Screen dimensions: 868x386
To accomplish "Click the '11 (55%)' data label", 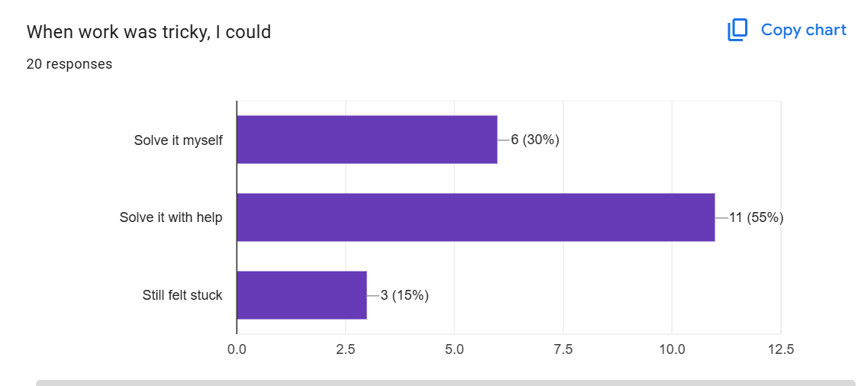I will tap(756, 217).
